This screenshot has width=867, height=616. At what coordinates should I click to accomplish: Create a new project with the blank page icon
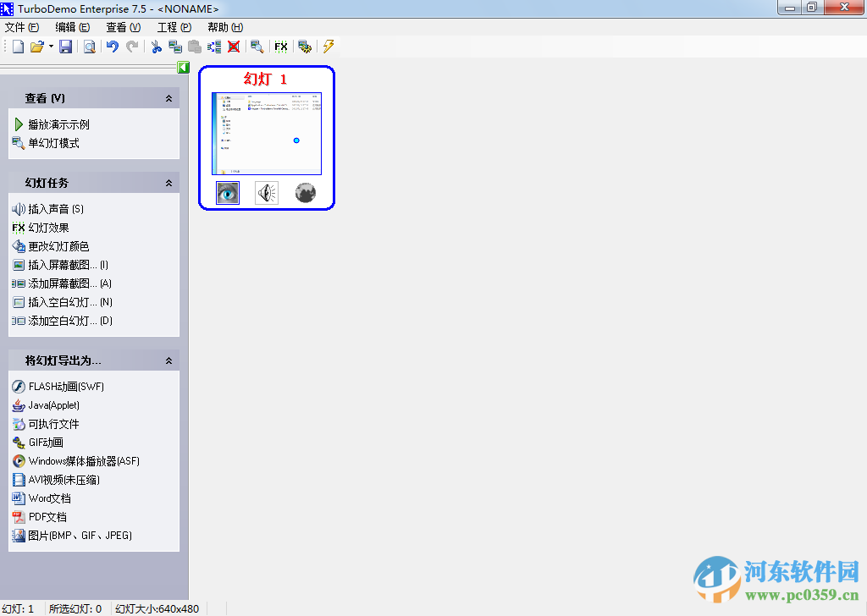[x=19, y=47]
